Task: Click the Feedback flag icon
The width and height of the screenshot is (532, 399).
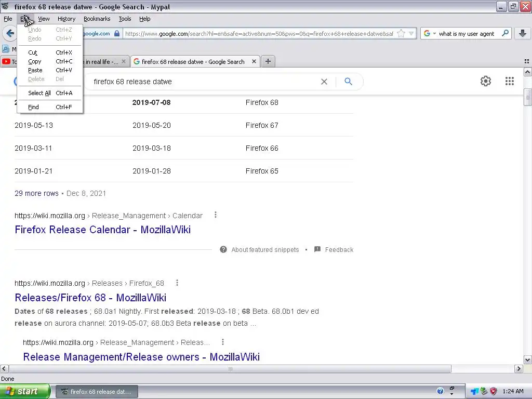Action: 317,249
